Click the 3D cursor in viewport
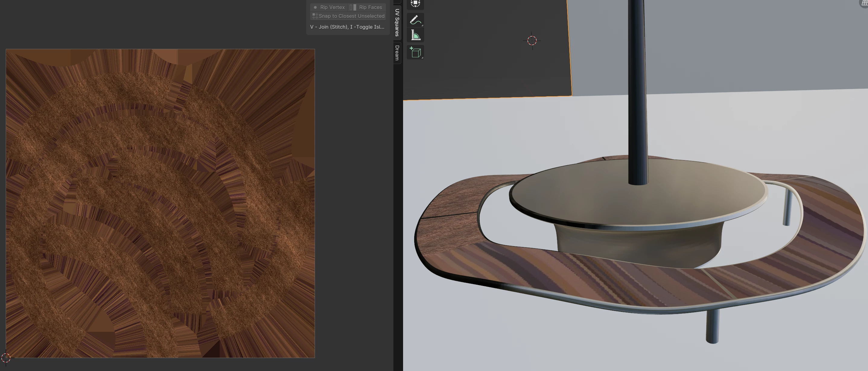 (x=532, y=41)
